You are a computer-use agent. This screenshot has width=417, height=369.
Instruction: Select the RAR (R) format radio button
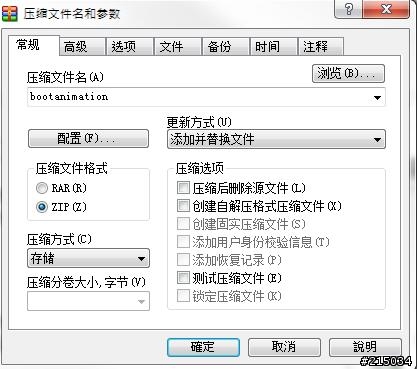click(x=42, y=188)
